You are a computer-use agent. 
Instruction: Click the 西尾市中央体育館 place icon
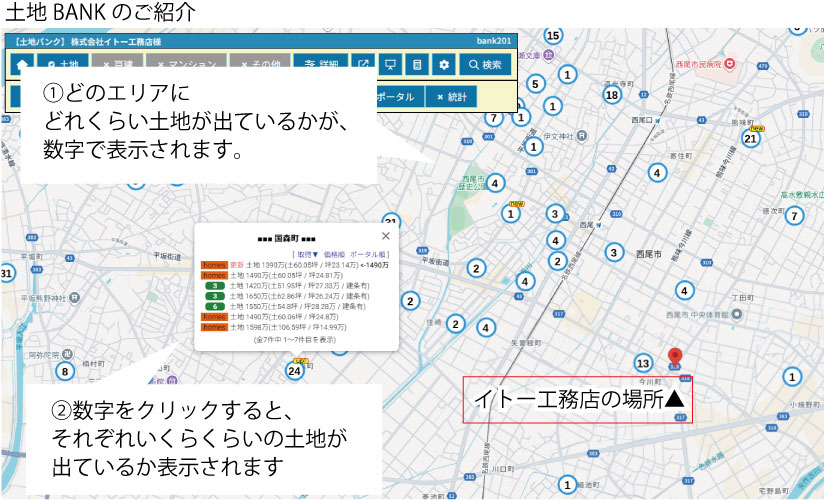(x=737, y=314)
